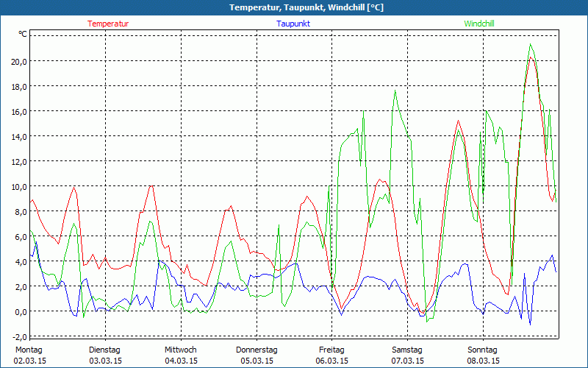Click the 16,0 y-axis value
Screen dimensions: 588x368
[19, 112]
